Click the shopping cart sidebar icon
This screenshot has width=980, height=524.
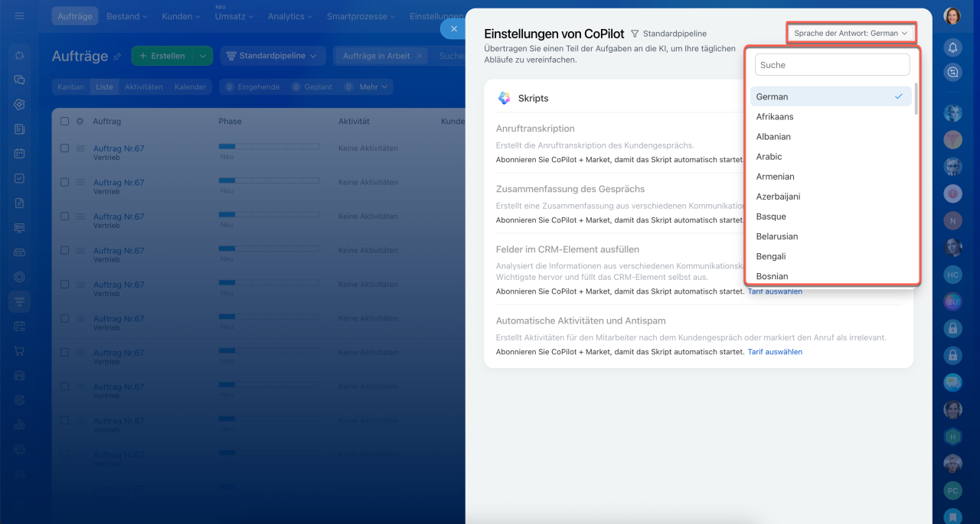click(x=19, y=351)
